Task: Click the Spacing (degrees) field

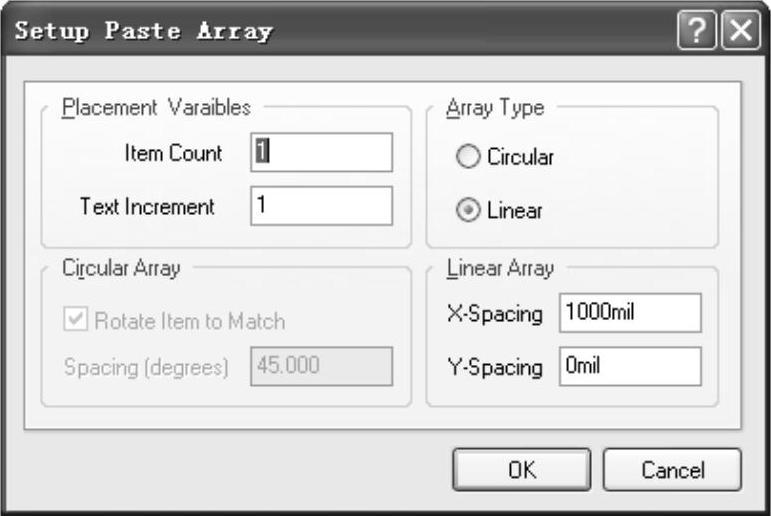Action: 322,366
